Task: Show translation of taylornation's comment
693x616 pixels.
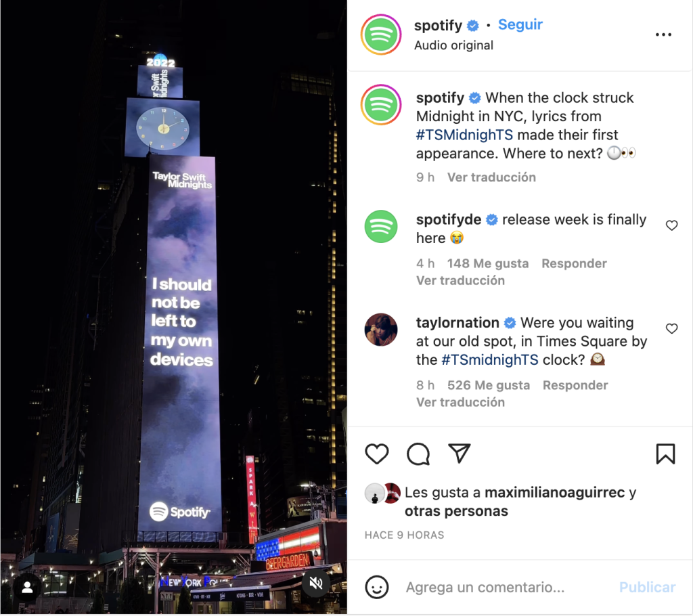Action: (460, 402)
